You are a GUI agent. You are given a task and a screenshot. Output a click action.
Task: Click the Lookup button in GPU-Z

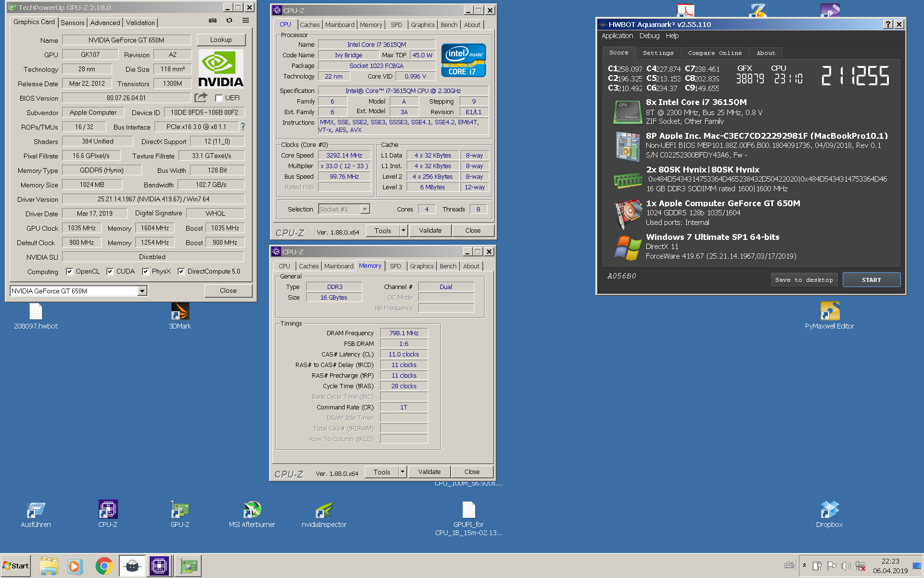tap(221, 40)
